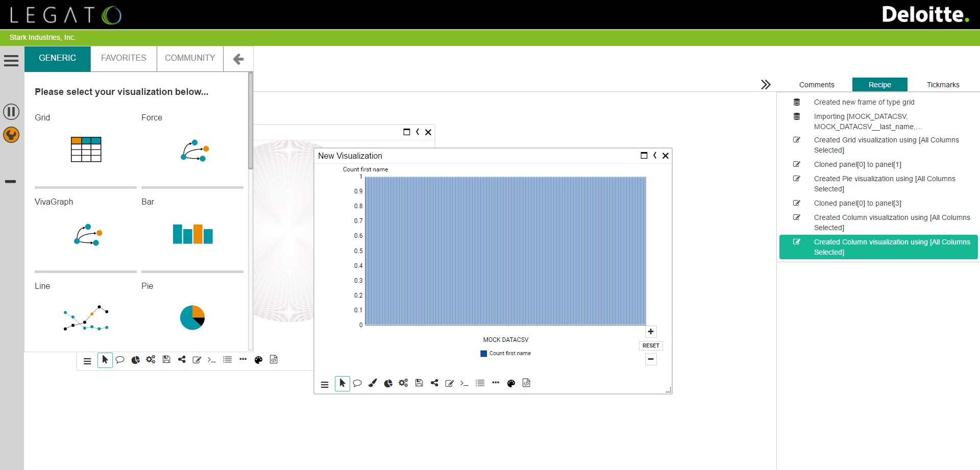The image size is (980, 470).
Task: Open color palette in back panel toolbar
Action: pos(258,360)
